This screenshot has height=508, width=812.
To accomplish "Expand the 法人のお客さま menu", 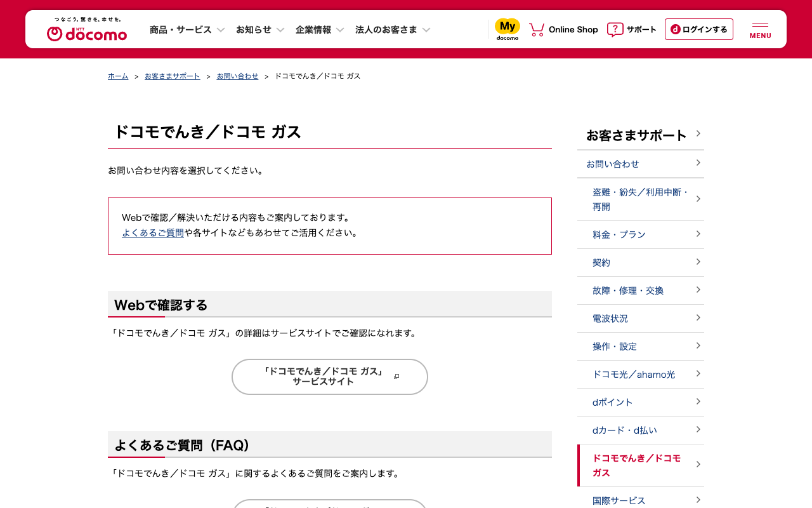I will coord(393,30).
